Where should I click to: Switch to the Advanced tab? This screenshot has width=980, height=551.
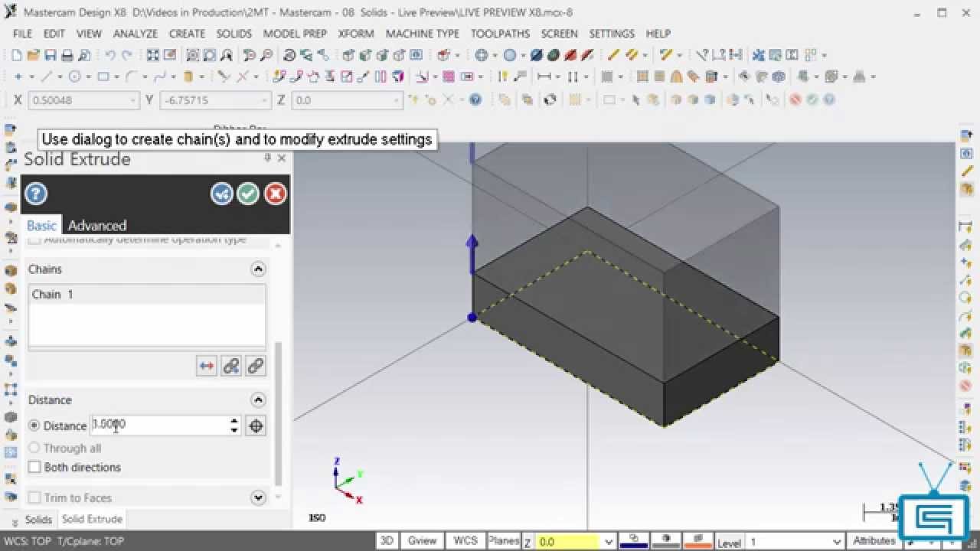coord(97,225)
